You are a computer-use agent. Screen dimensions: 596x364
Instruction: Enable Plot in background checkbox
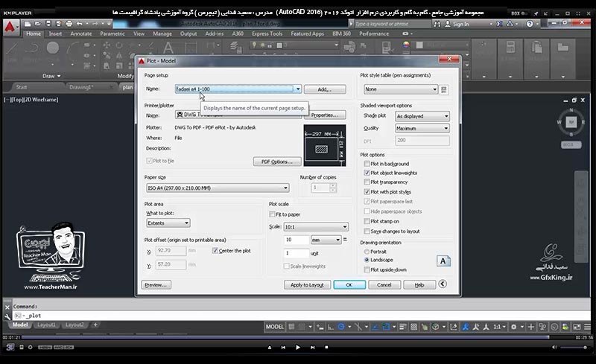tap(367, 164)
